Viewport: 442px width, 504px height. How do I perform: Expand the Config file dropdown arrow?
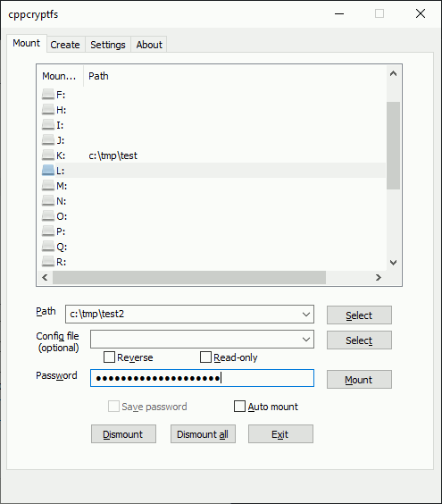pos(306,339)
